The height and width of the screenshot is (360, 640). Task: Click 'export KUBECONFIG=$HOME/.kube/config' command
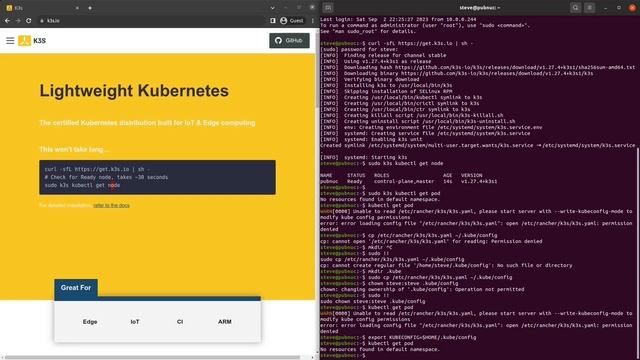(422, 338)
